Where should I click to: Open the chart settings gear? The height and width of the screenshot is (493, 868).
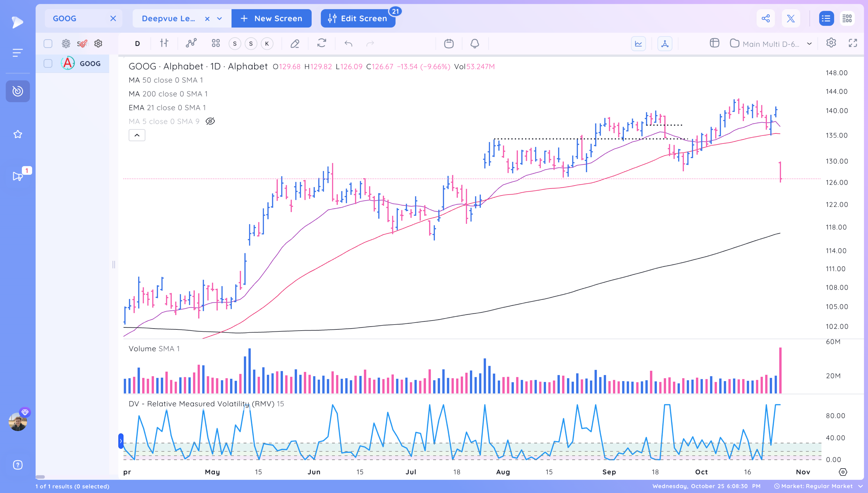(831, 43)
